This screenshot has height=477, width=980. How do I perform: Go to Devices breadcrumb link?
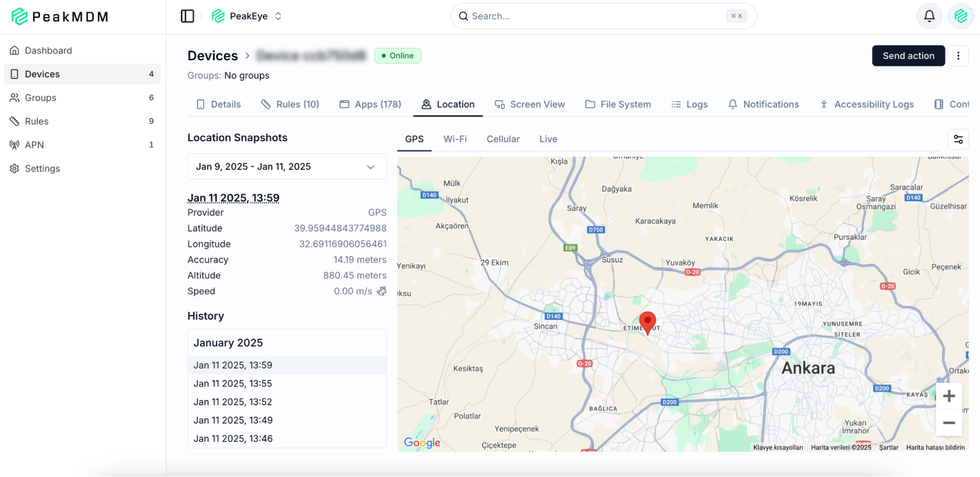tap(213, 56)
